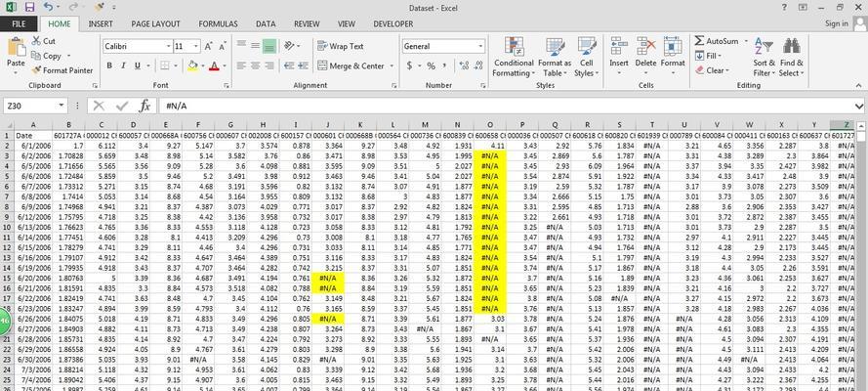Open the Font dialog launcher

(x=227, y=86)
